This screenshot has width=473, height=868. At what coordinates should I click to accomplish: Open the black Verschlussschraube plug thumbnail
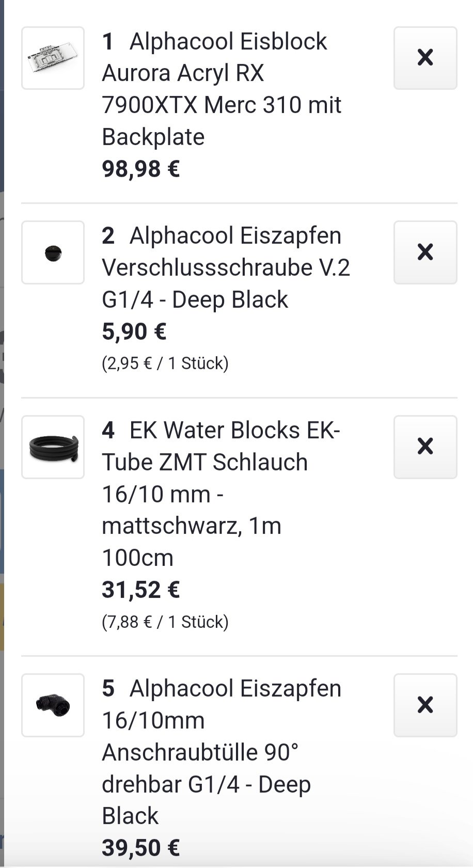[53, 252]
